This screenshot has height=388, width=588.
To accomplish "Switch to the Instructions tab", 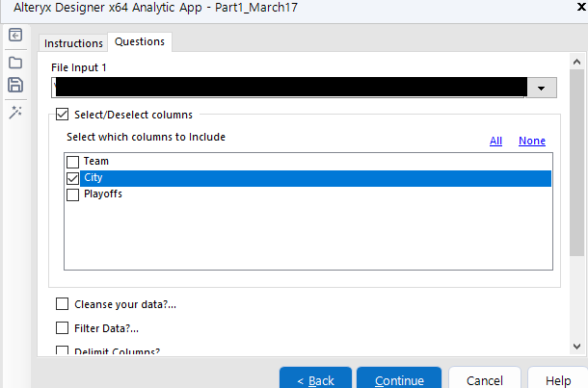I will pyautogui.click(x=73, y=43).
